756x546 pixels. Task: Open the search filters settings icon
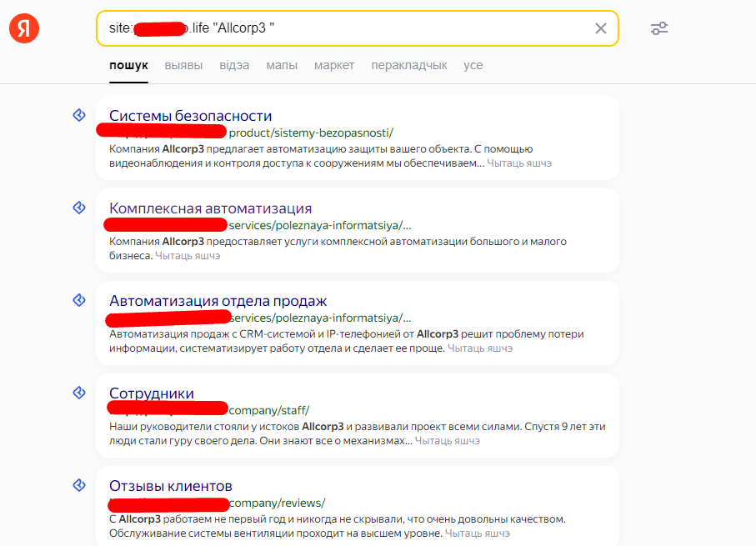click(x=659, y=28)
